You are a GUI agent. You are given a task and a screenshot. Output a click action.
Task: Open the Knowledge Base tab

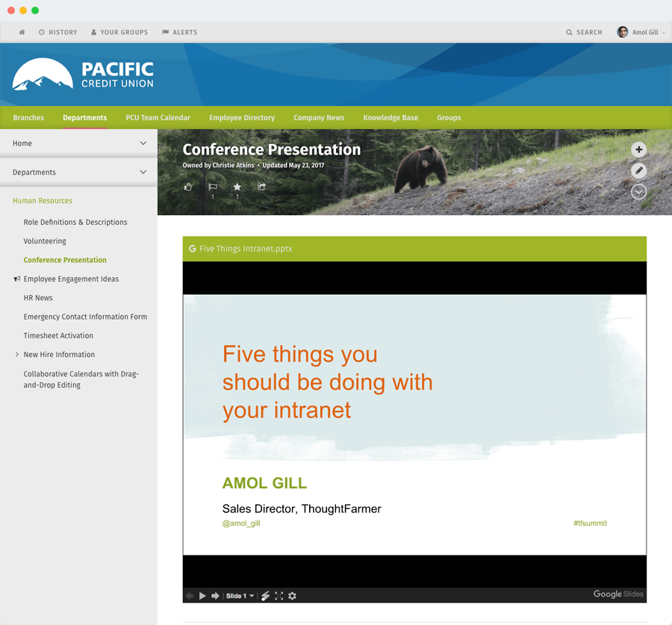(x=391, y=117)
